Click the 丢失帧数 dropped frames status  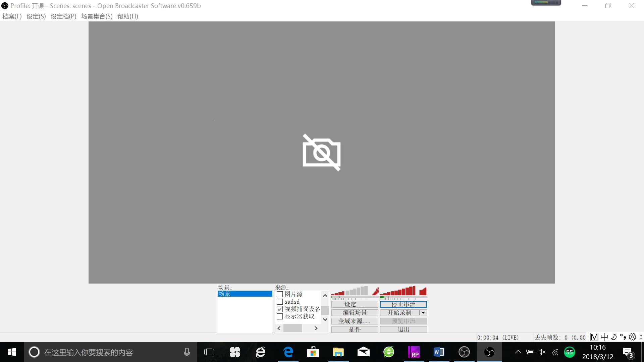coord(560,338)
